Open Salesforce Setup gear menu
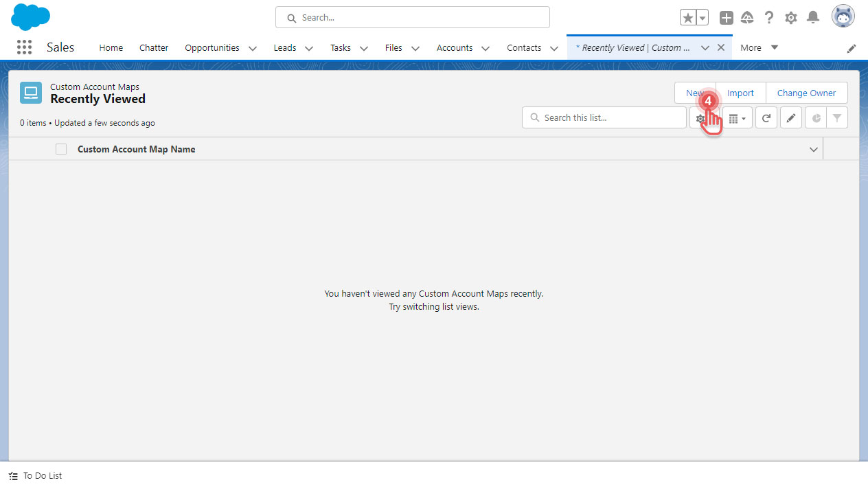Image resolution: width=868 pixels, height=489 pixels. coord(790,17)
